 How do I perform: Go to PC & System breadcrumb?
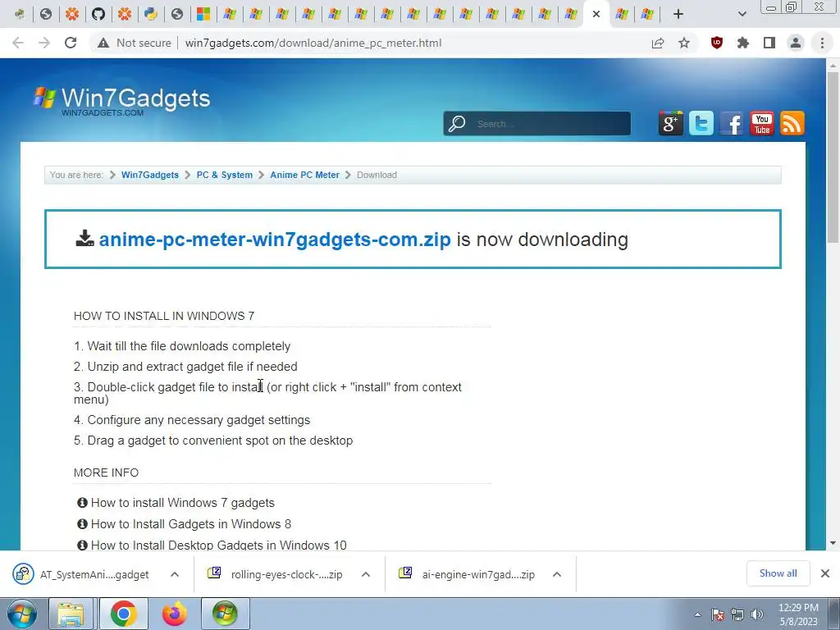(x=225, y=176)
